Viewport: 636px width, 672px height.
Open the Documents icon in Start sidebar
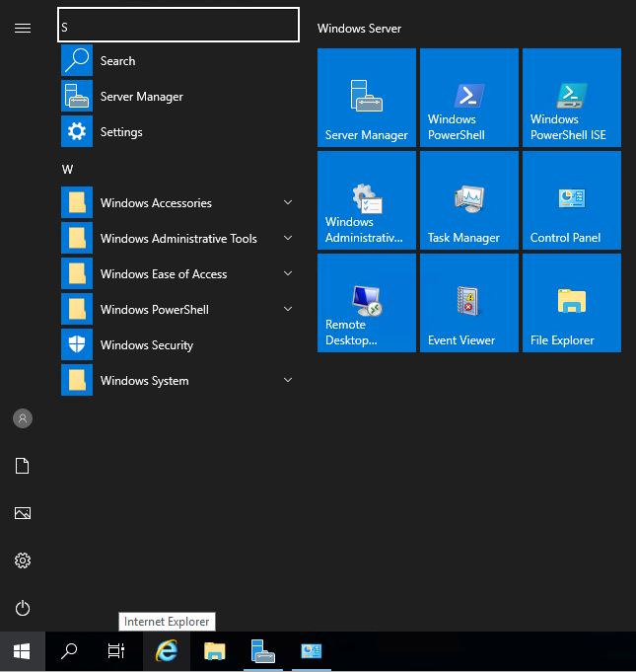click(x=23, y=466)
